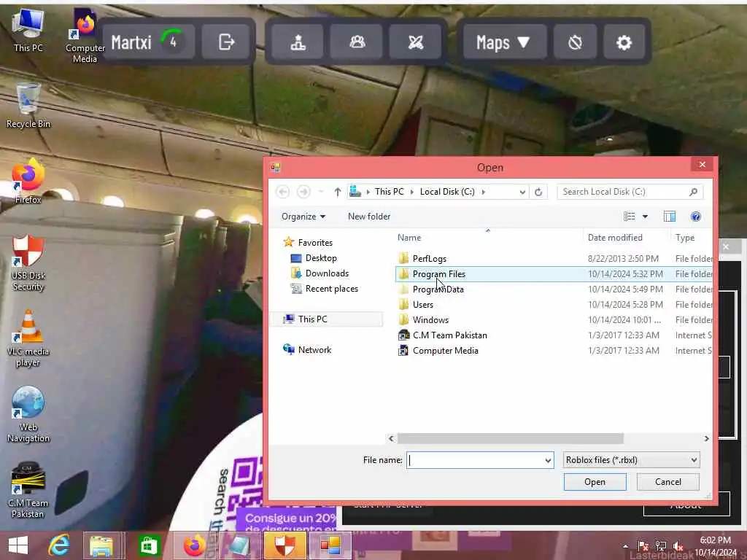Click the crossed swords icon in top bar

click(x=415, y=42)
